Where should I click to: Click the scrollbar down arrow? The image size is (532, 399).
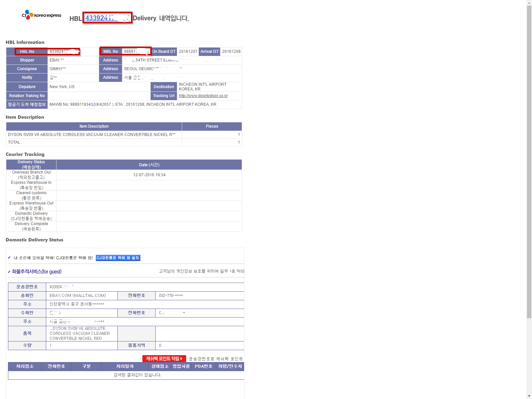click(x=529, y=396)
